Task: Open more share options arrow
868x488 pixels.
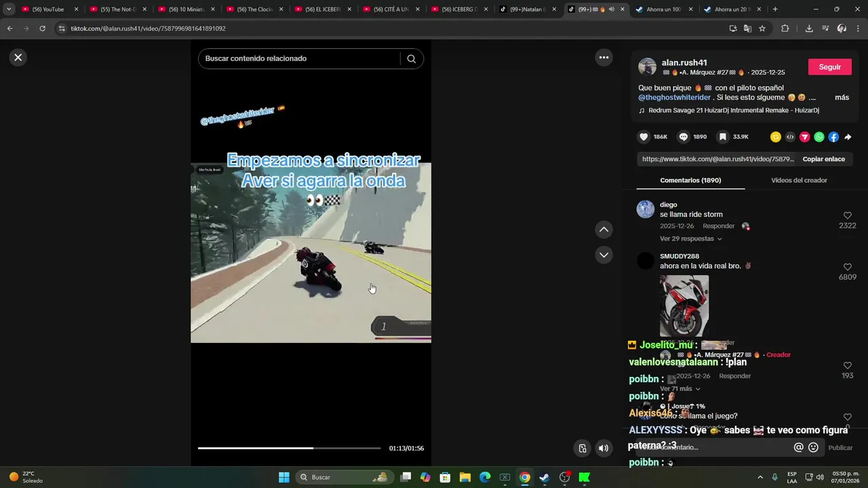Action: click(x=848, y=137)
